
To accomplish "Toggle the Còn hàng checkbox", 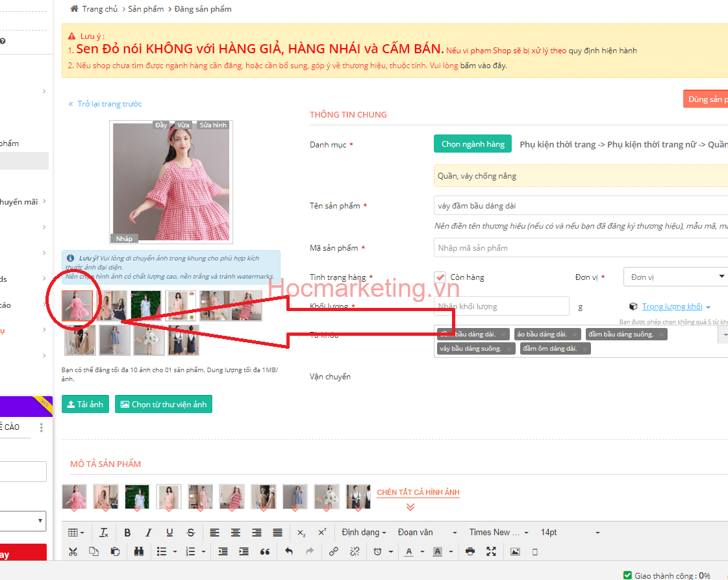I will (440, 277).
